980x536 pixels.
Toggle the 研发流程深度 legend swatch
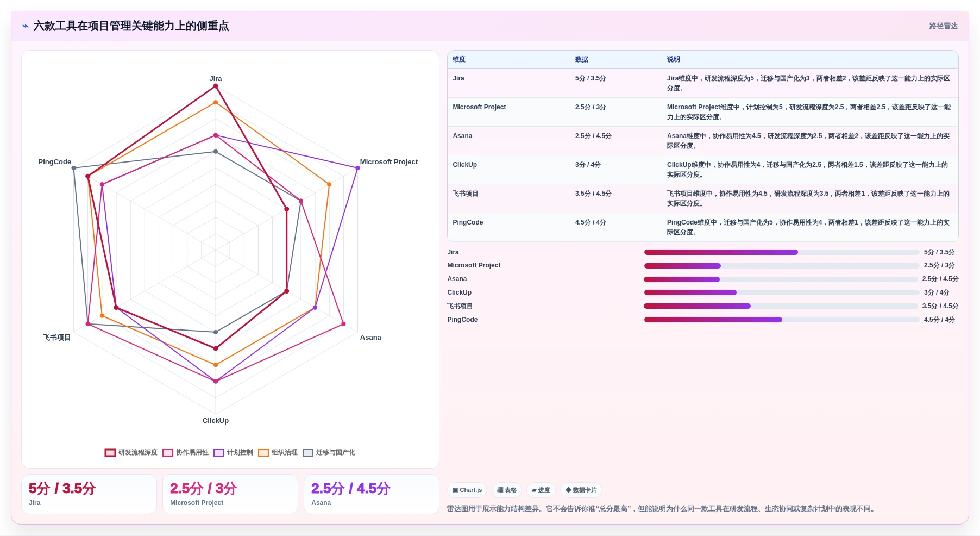[x=110, y=453]
